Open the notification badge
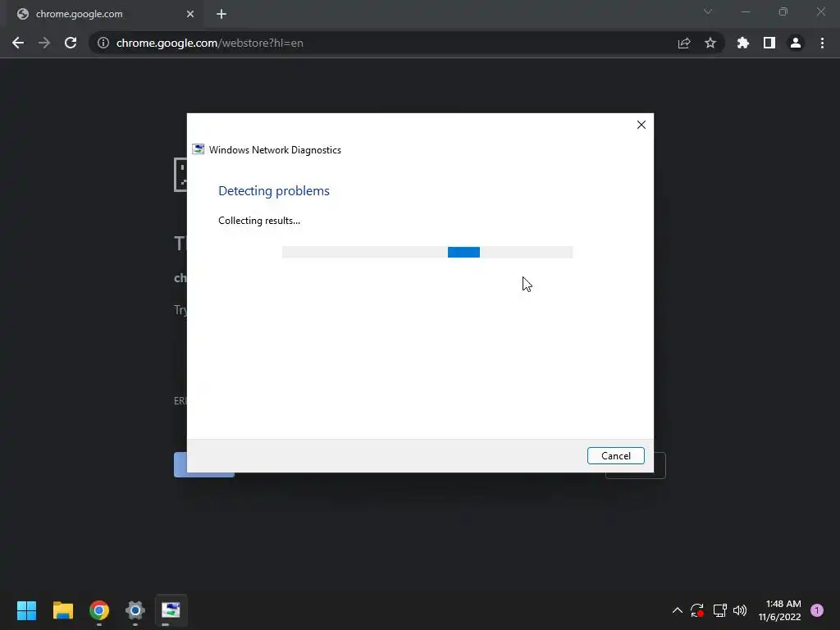The height and width of the screenshot is (630, 840). pos(817,610)
